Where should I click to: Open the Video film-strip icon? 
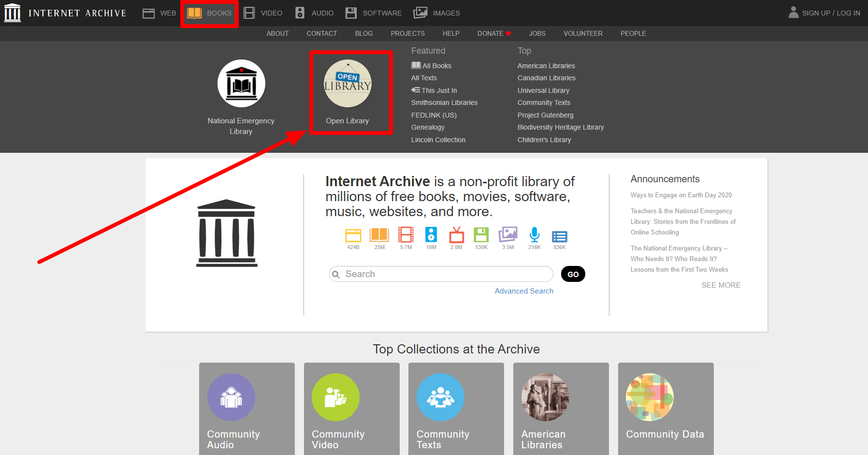point(249,13)
